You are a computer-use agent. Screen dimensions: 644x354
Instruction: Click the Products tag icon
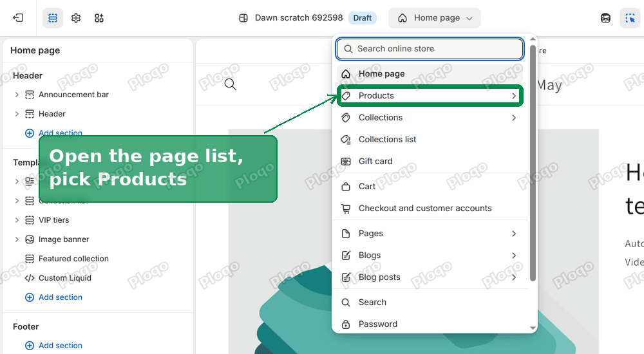[346, 96]
